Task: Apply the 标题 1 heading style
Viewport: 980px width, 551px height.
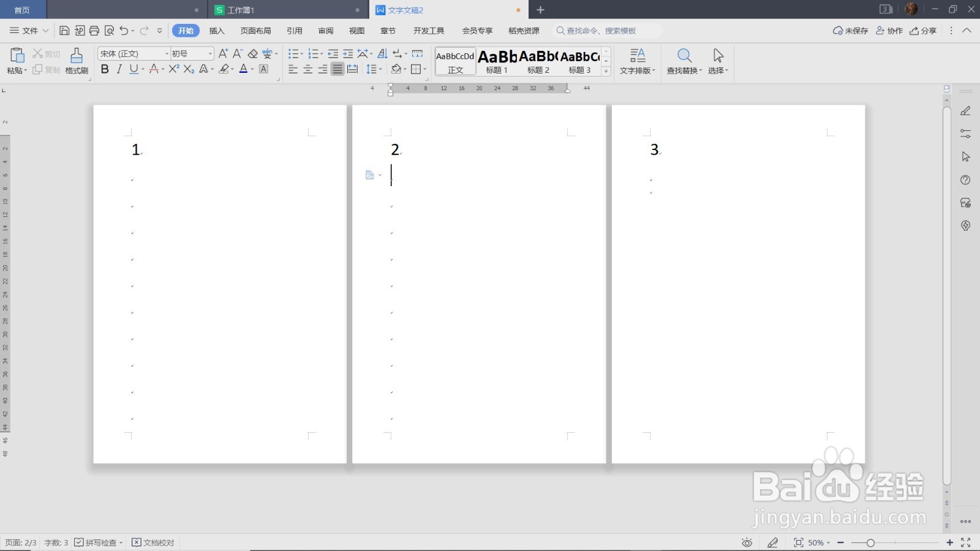Action: coord(497,61)
